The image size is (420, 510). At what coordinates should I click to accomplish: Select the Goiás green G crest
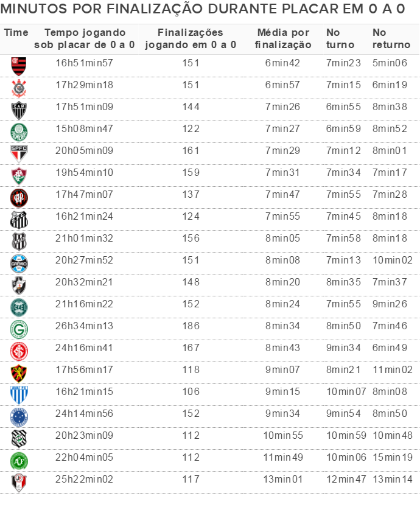(19, 329)
